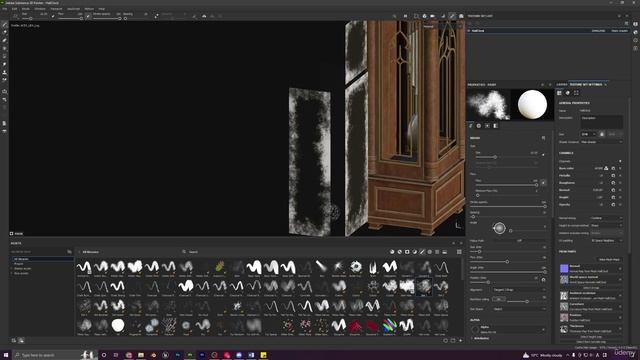
Task: Toggle pen pressure button beside Flow slider
Action: pos(543,182)
